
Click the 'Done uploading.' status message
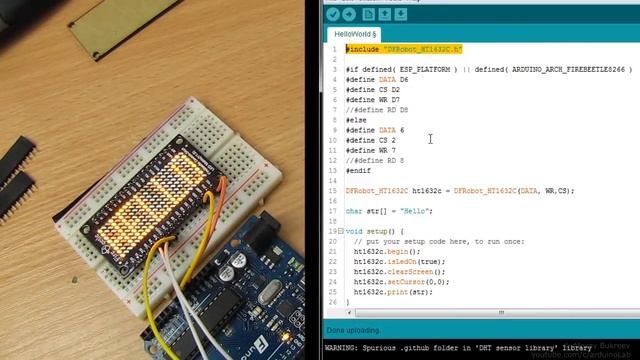353,330
